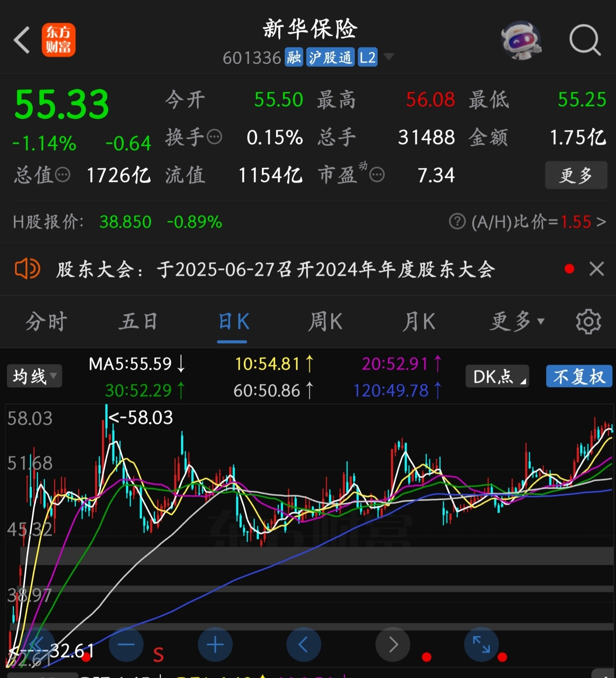Switch to the 月K tab
Image resolution: width=616 pixels, height=678 pixels.
coord(419,322)
